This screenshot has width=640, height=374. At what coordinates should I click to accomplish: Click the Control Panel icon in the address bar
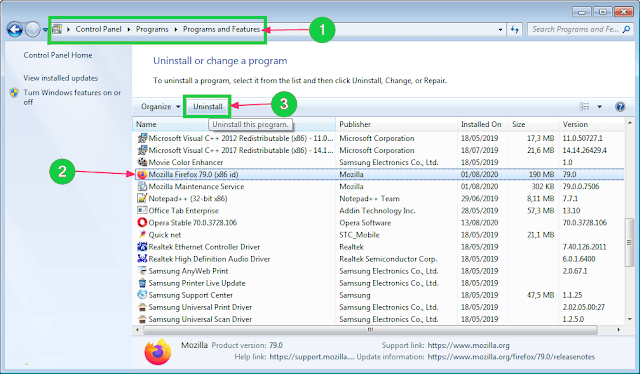click(57, 29)
